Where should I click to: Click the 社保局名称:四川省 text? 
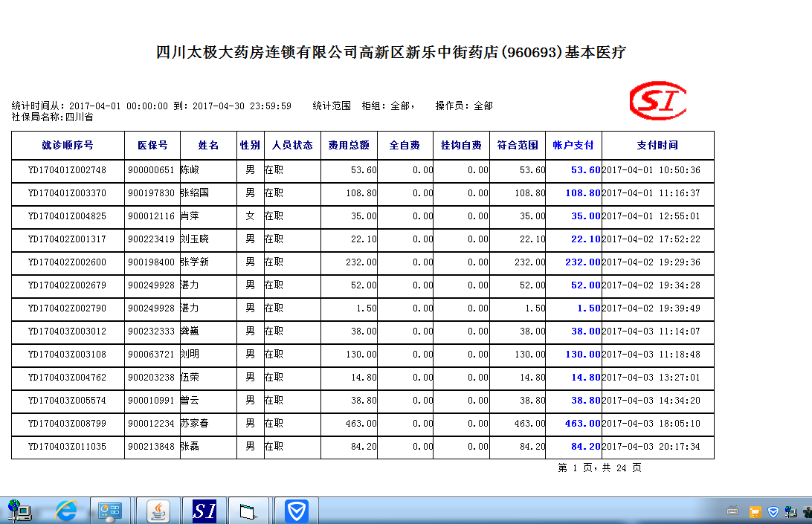click(x=52, y=117)
